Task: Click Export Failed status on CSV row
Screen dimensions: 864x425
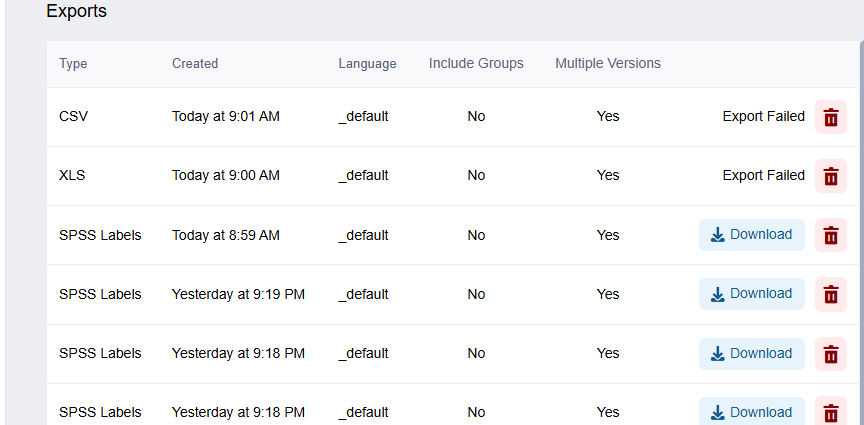Action: point(764,116)
